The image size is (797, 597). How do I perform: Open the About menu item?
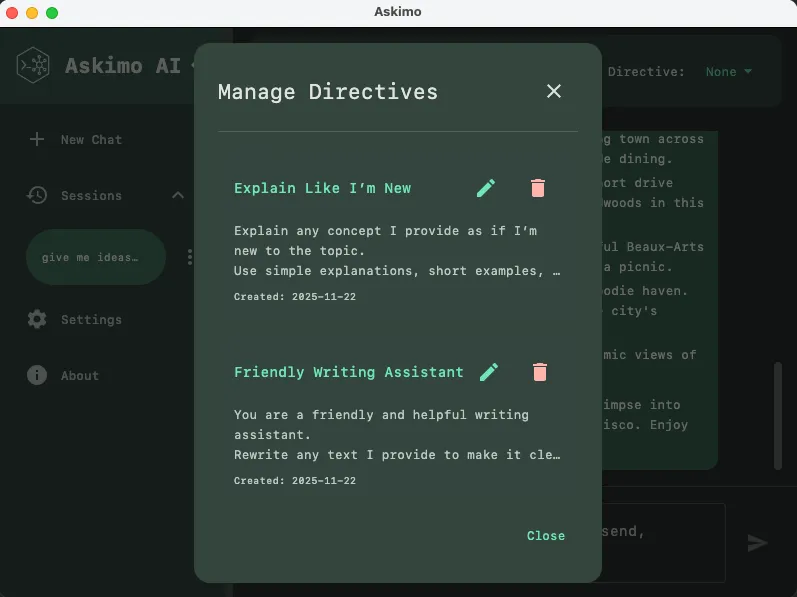pos(80,375)
